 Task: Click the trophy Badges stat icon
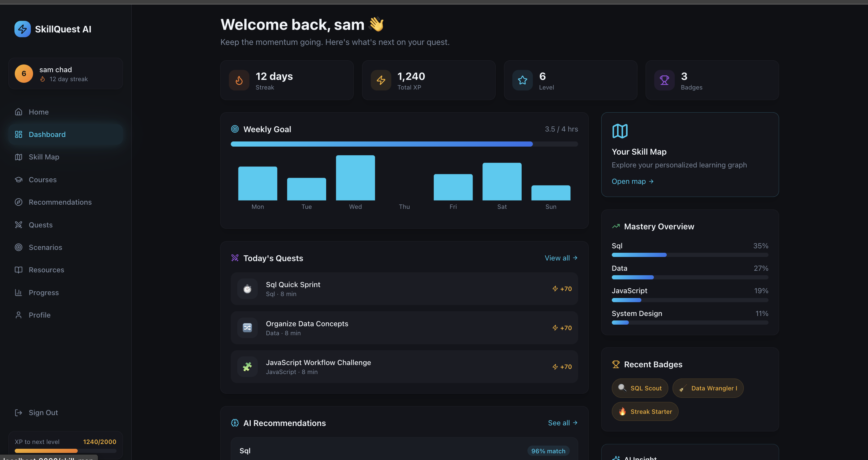664,80
